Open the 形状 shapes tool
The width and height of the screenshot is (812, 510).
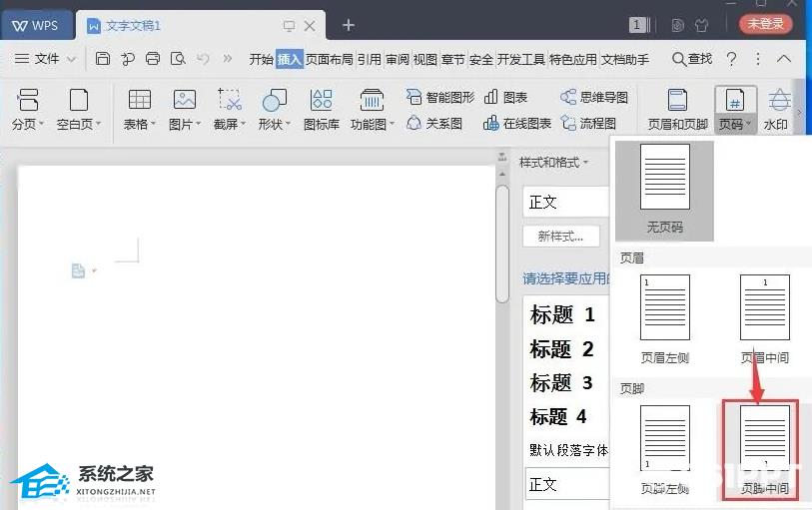click(x=275, y=110)
